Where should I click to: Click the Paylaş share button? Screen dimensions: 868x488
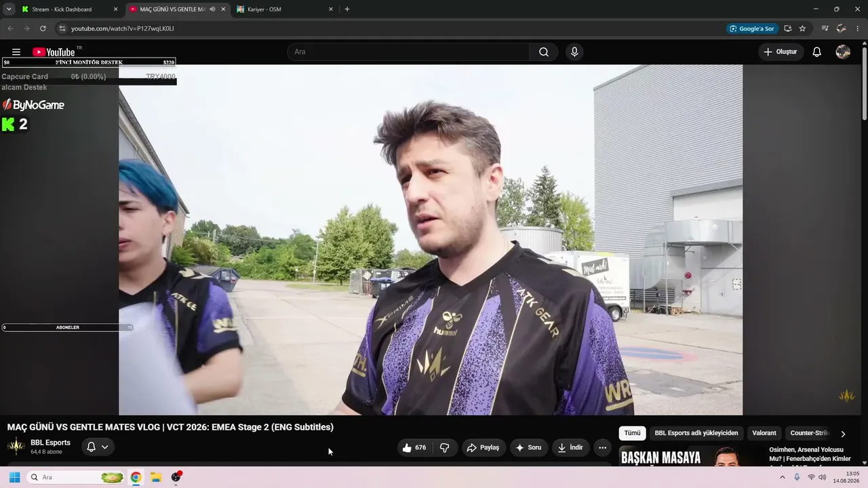tap(484, 447)
